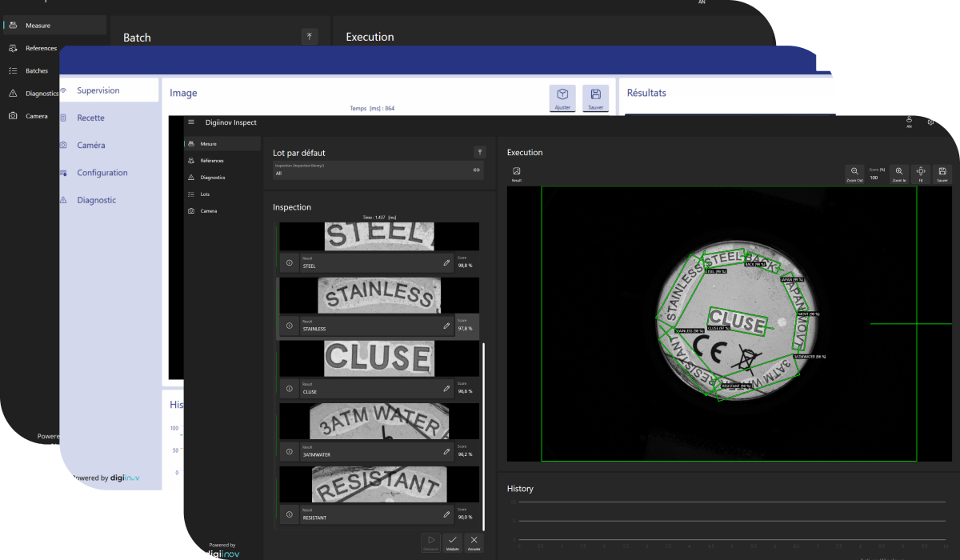The image size is (960, 560).
Task: Click the Ajuster cube icon in the Image panel
Action: (x=562, y=95)
